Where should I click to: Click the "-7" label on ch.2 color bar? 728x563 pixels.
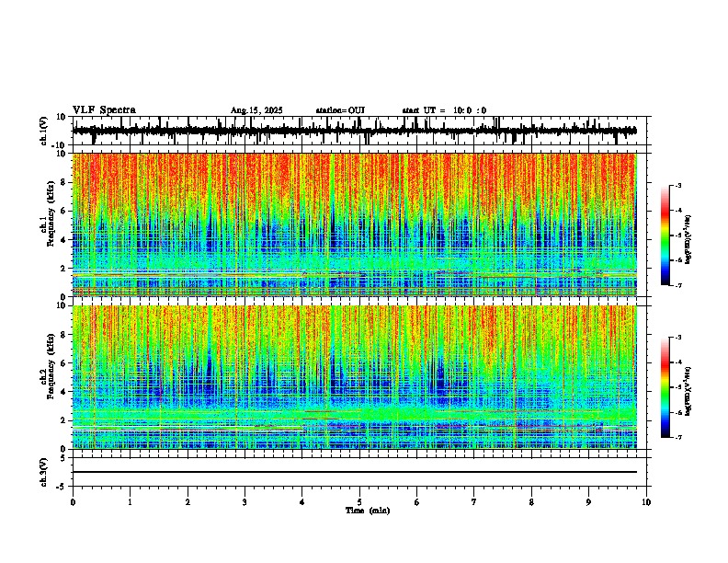pyautogui.click(x=678, y=437)
